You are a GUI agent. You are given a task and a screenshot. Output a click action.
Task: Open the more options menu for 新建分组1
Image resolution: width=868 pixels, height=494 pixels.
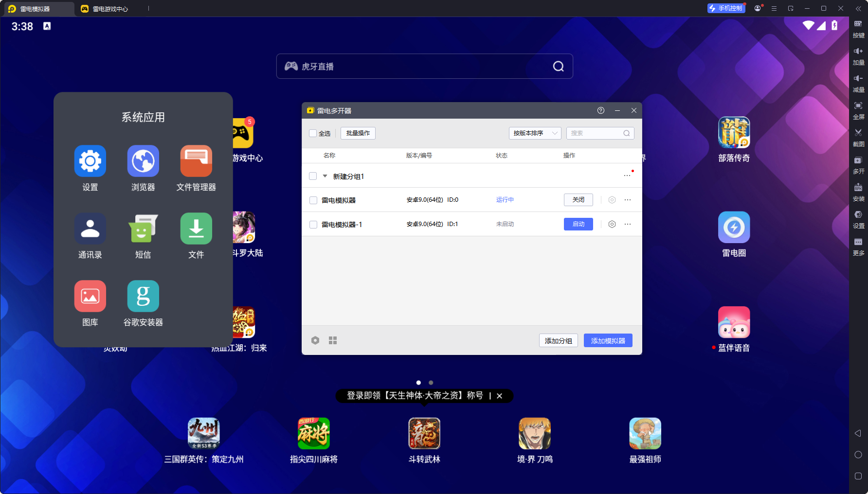627,176
